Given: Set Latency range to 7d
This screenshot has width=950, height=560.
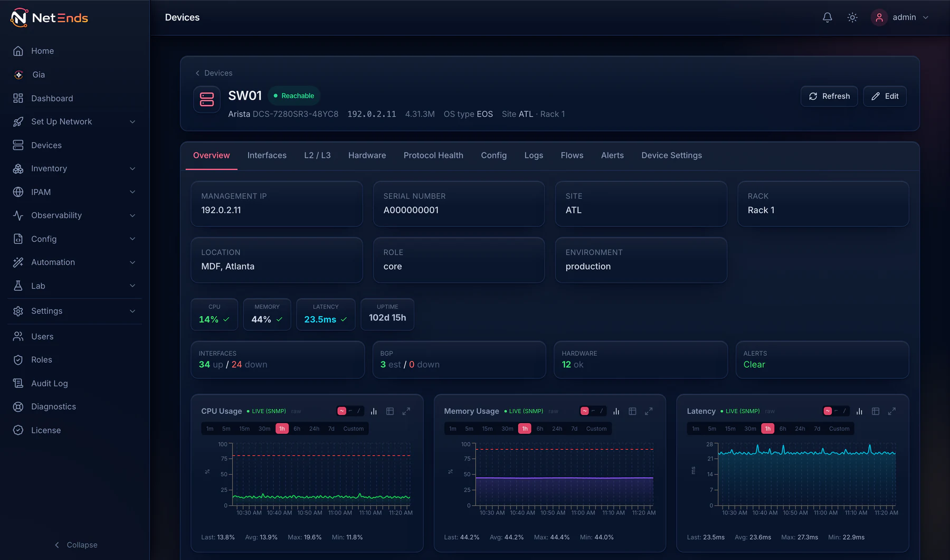Looking at the screenshot, I should coord(817,429).
